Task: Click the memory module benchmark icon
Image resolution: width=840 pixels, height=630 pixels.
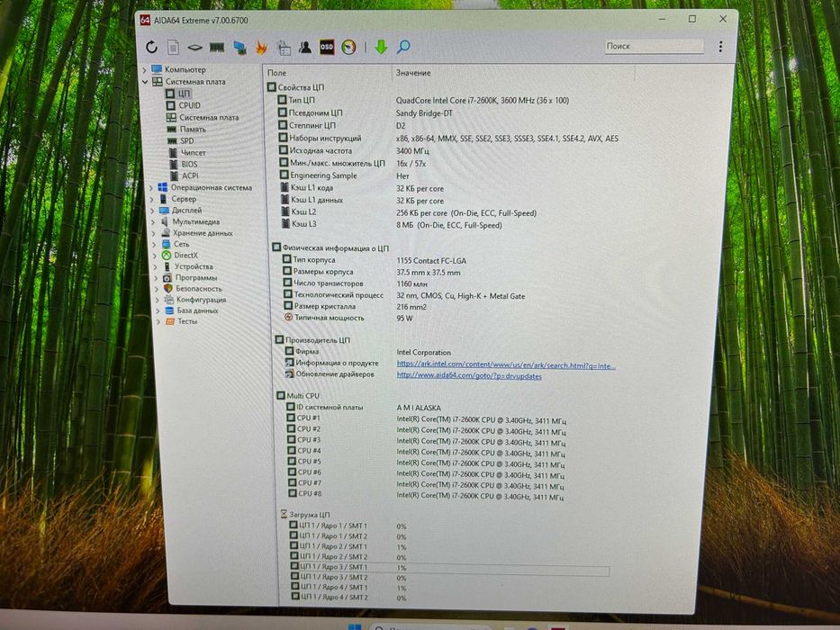Action: [217, 48]
